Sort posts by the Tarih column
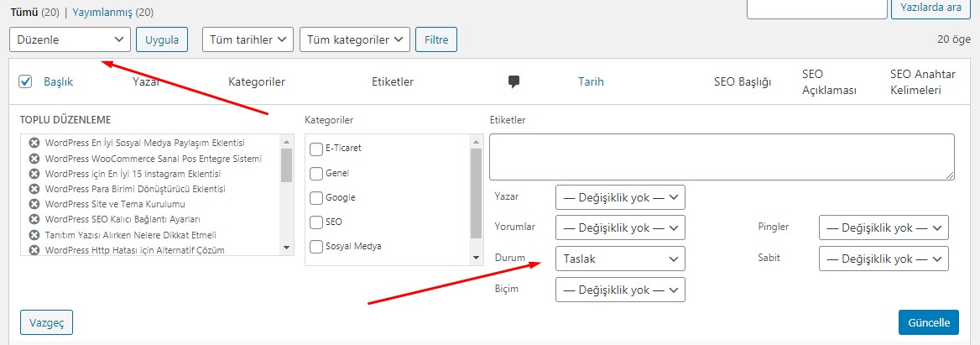The image size is (980, 345). point(591,82)
